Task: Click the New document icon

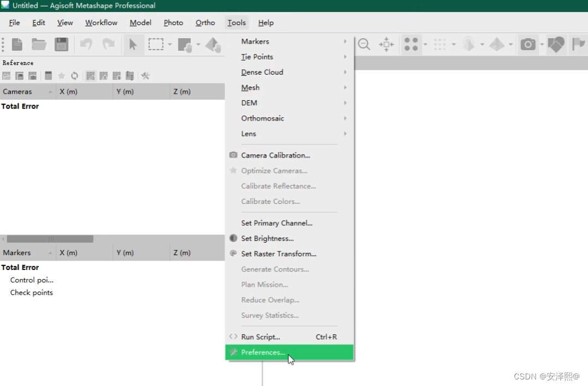Action: click(x=17, y=44)
